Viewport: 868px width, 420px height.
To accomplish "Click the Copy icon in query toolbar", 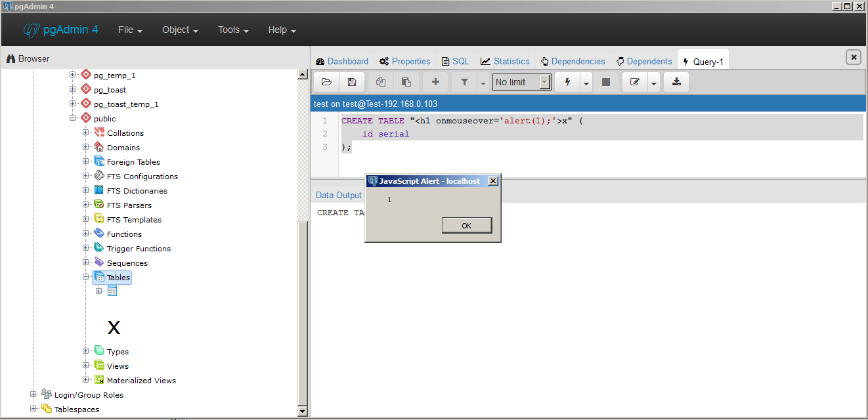I will pos(380,82).
